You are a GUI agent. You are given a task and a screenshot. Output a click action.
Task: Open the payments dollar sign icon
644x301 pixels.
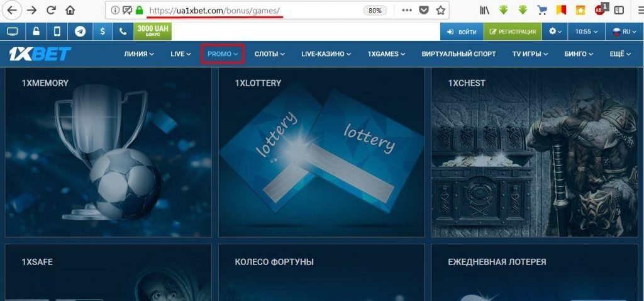[103, 31]
